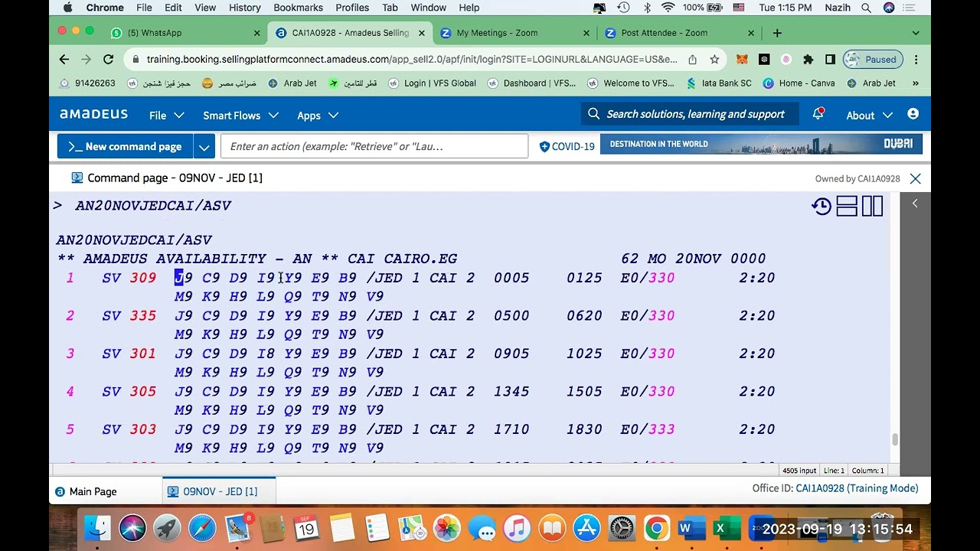Screen dimensions: 980x551
Task: Launch Safari from the Dock
Action: (x=202, y=528)
